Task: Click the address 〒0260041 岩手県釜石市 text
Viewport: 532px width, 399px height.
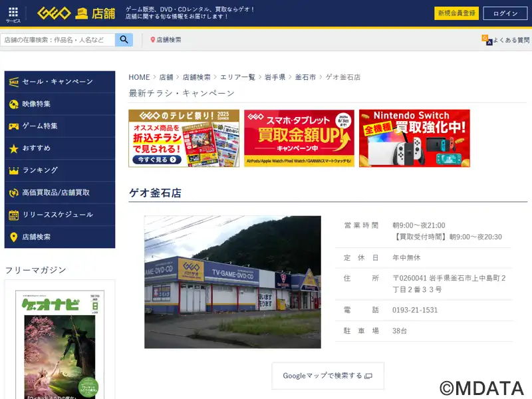Action: [x=449, y=284]
